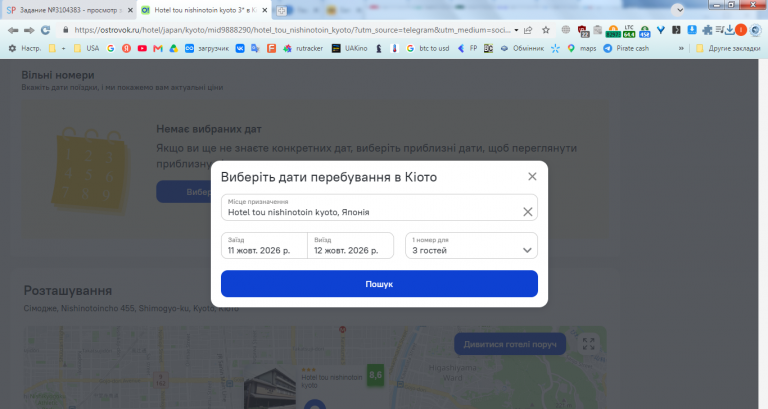The height and width of the screenshot is (409, 768).
Task: Click Дивитися готелі поруч button
Action: coord(510,344)
